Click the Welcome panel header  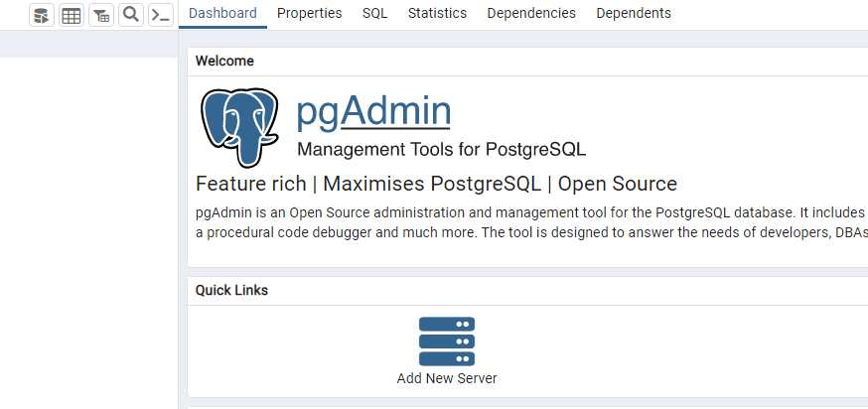coord(224,61)
